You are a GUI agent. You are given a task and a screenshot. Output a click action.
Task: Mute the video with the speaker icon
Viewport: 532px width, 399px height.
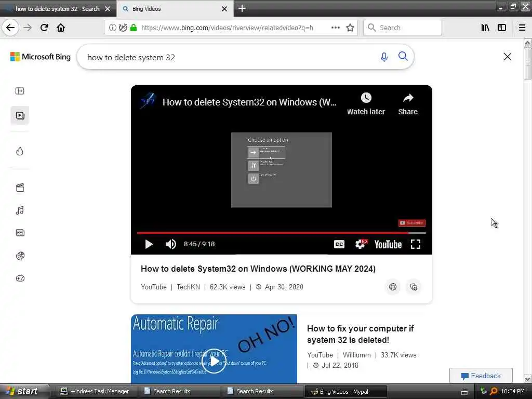pyautogui.click(x=170, y=244)
